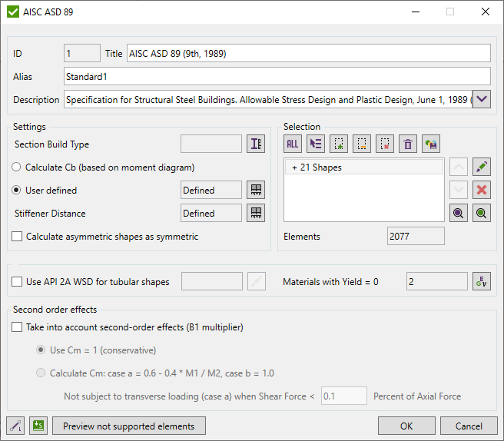Screen dimensions: 504x441
Task: Click the table icon beside User defined
Action: coord(256,190)
